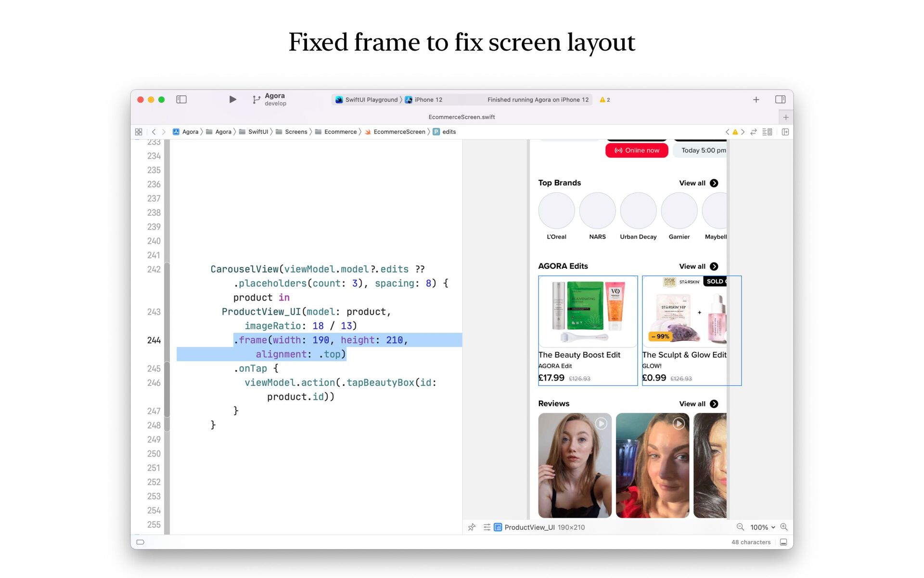Go forward in editor history
The height and width of the screenshot is (578, 924).
(164, 131)
